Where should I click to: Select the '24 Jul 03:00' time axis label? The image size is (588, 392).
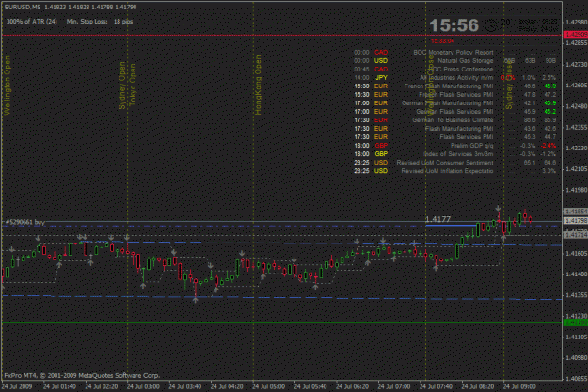coord(143,386)
